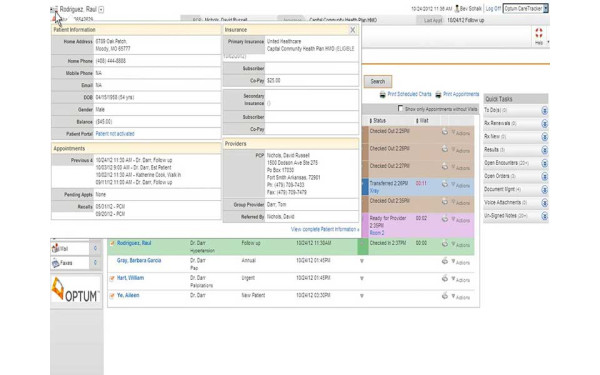Click the Mail icon in left sidebar
This screenshot has height=375, width=600.
(55, 248)
